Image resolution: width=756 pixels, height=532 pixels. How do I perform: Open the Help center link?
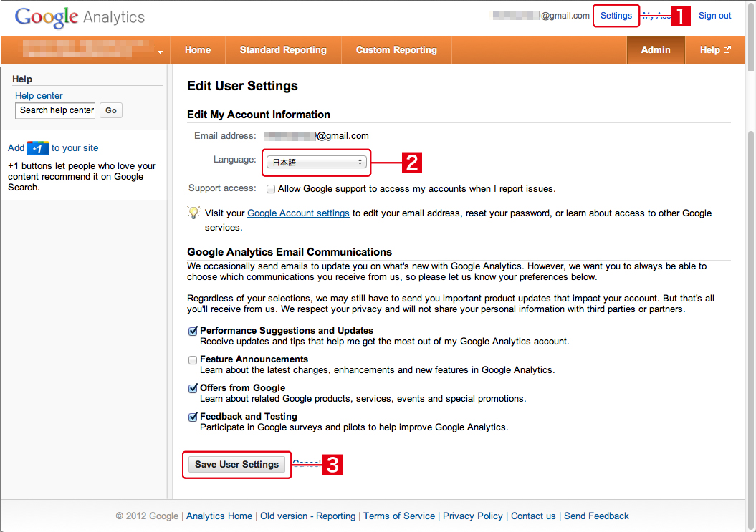pos(39,95)
